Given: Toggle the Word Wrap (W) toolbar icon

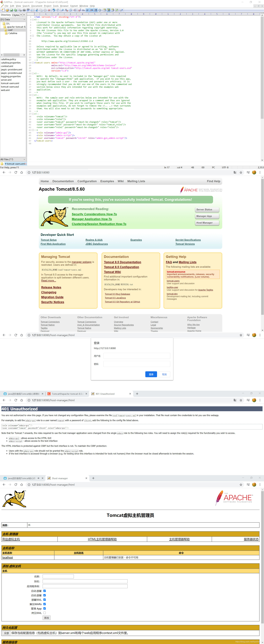Looking at the screenshot, I should [x=87, y=10].
